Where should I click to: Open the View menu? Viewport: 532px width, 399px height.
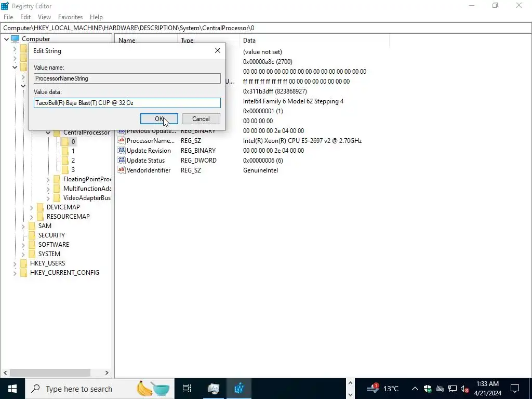tap(44, 17)
